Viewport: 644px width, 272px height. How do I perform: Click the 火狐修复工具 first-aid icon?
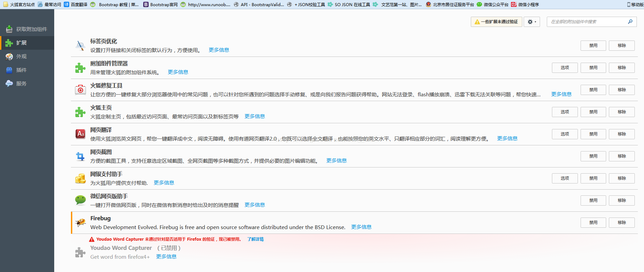tap(80, 90)
